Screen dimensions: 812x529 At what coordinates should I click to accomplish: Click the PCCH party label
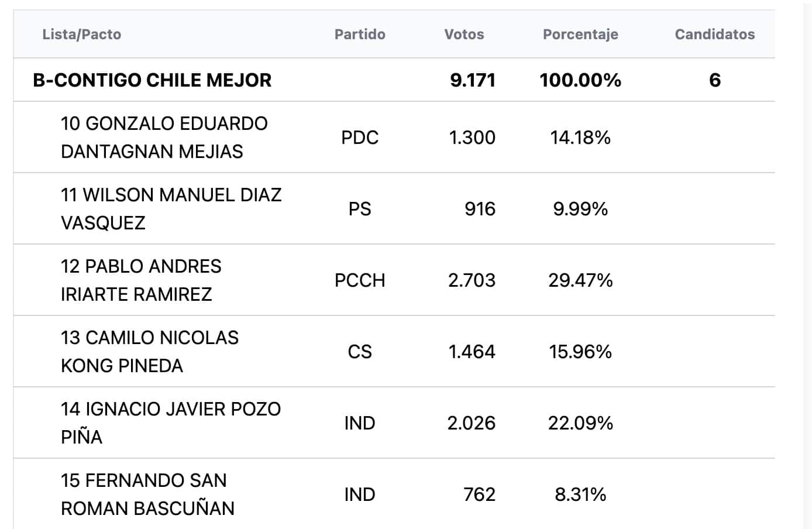click(360, 280)
